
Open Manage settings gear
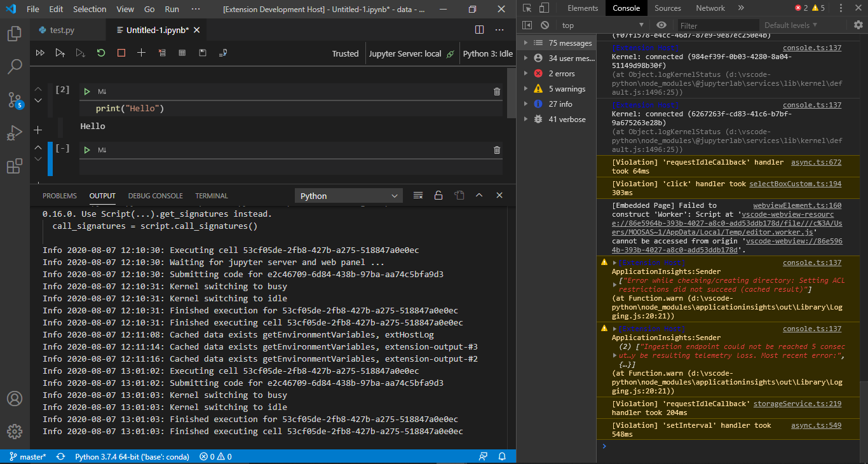[15, 432]
